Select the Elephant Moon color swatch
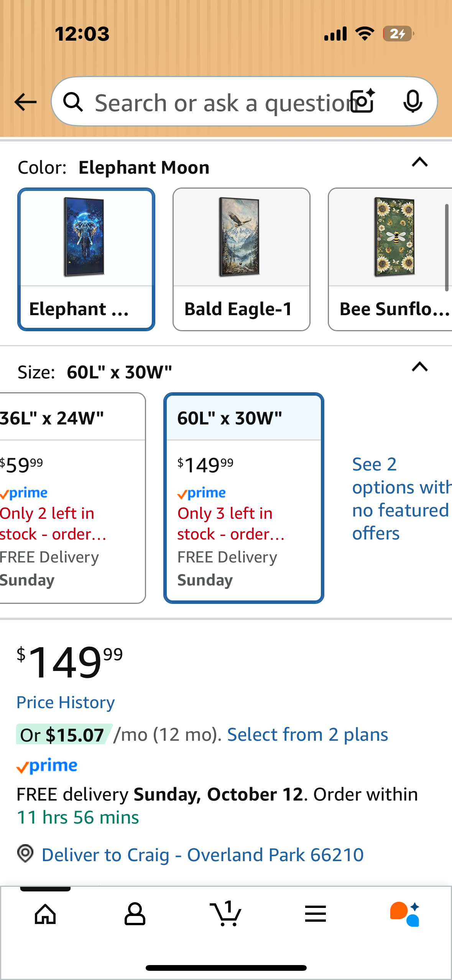This screenshot has height=980, width=452. coord(86,259)
